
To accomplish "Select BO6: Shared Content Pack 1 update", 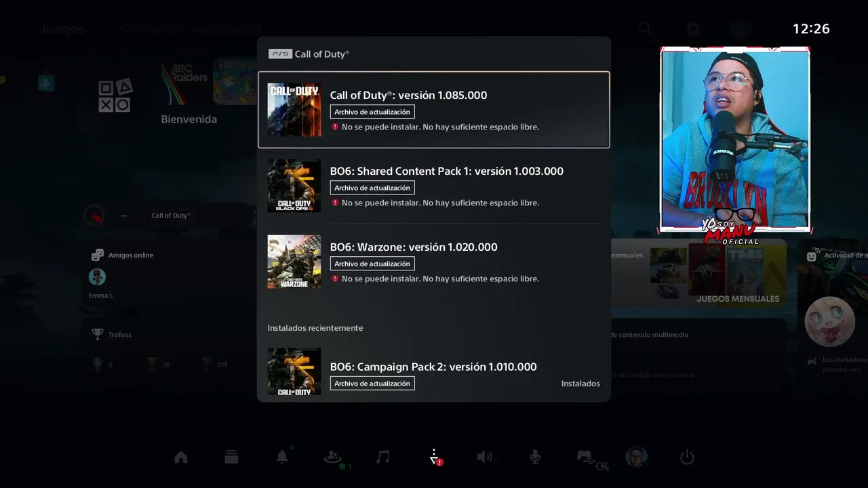I will [x=434, y=186].
